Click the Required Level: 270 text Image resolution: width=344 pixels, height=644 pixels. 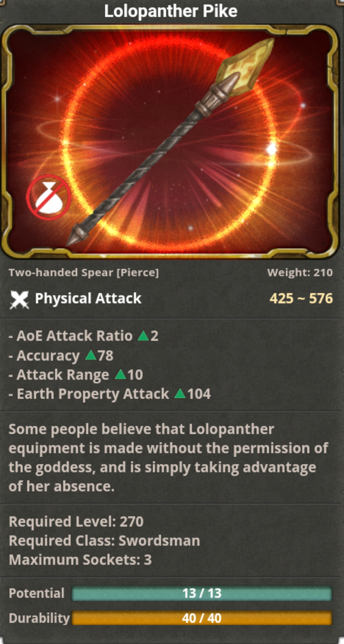click(x=76, y=521)
